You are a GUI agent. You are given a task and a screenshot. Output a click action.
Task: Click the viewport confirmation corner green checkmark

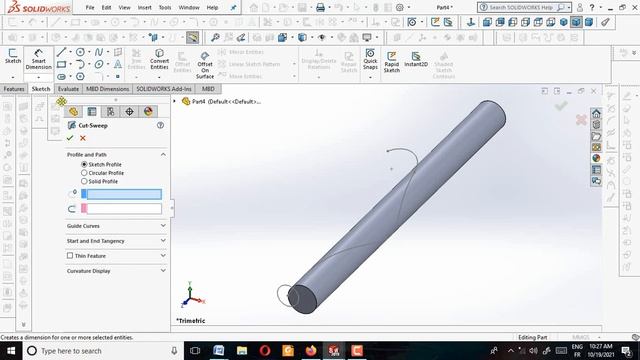click(561, 105)
